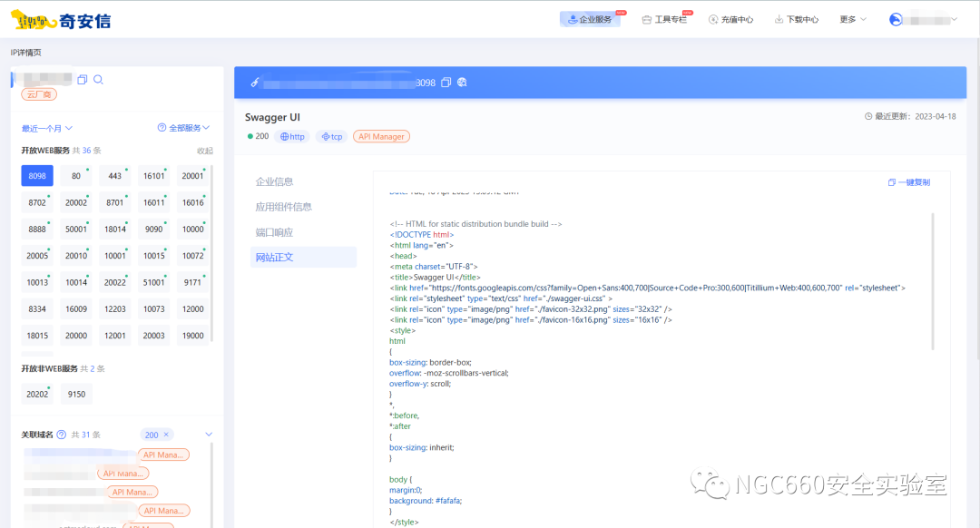Select port 8334
The image size is (980, 528).
37,308
